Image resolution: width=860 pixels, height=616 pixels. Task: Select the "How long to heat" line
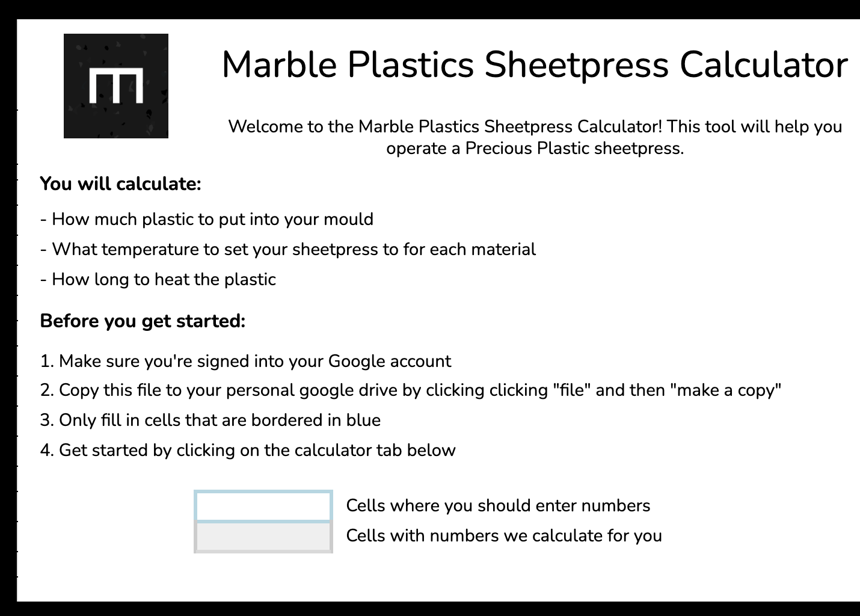coord(158,279)
